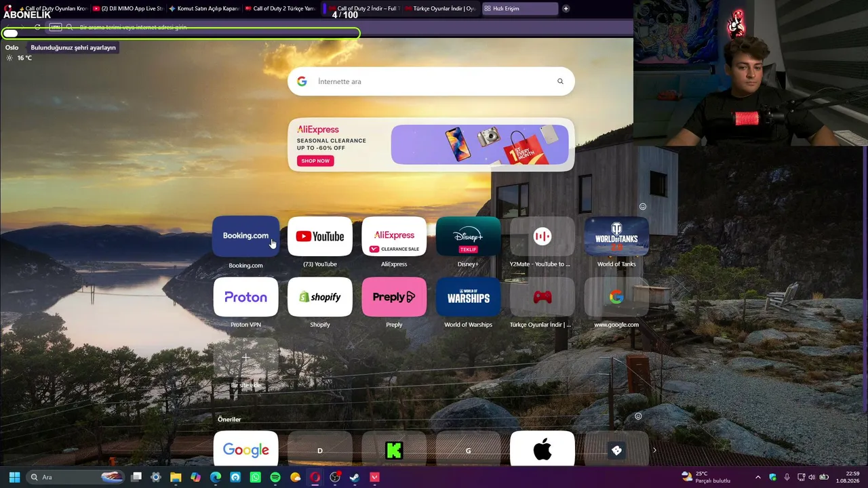Click the smiley icon above the suggestions row
Image resolution: width=868 pixels, height=488 pixels.
coord(638,416)
